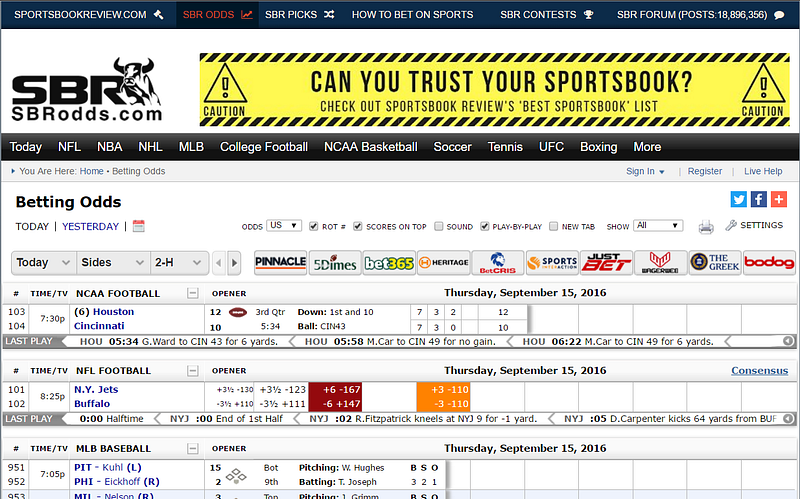Open the Consensus link

pos(759,370)
